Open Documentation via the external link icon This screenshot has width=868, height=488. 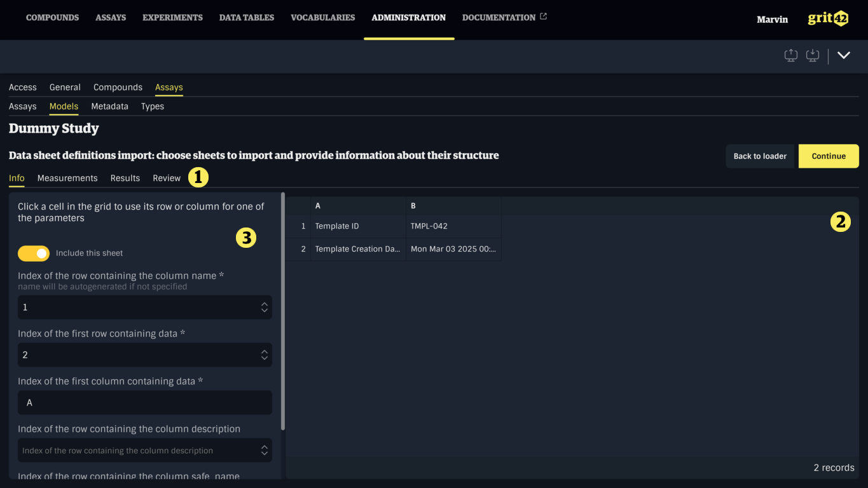(x=542, y=17)
